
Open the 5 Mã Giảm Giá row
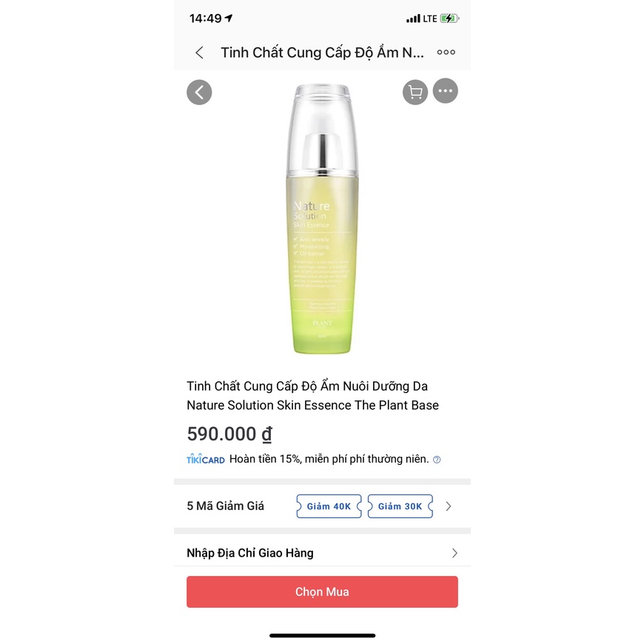(323, 506)
